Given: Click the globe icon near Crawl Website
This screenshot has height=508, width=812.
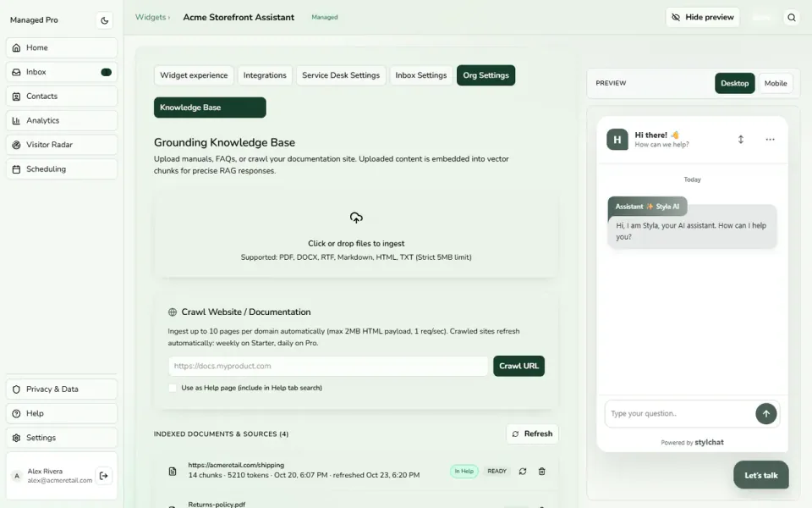Looking at the screenshot, I should pyautogui.click(x=173, y=312).
